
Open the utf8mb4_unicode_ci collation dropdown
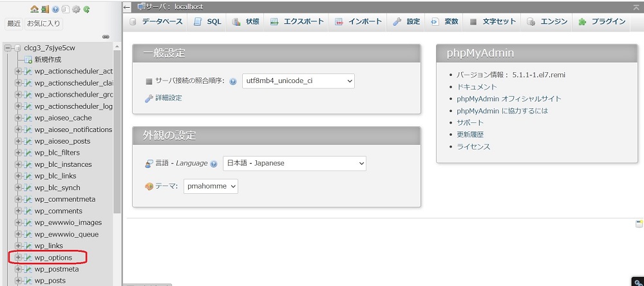(298, 81)
